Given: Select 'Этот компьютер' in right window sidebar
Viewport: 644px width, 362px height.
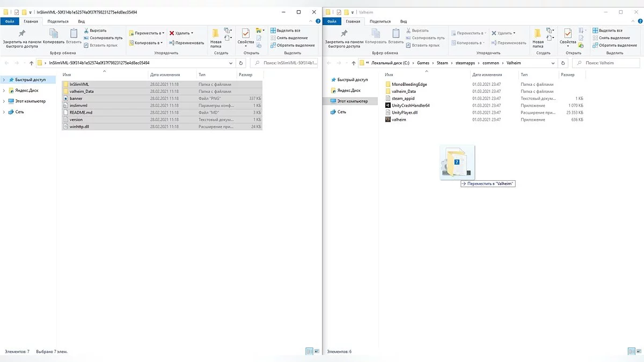Looking at the screenshot, I should tap(352, 101).
